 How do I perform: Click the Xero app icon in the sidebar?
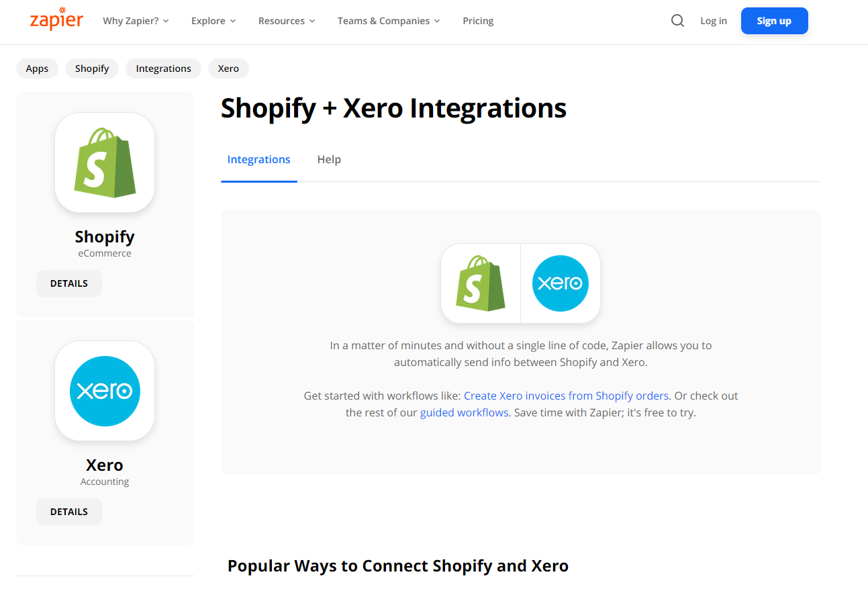[x=105, y=391]
